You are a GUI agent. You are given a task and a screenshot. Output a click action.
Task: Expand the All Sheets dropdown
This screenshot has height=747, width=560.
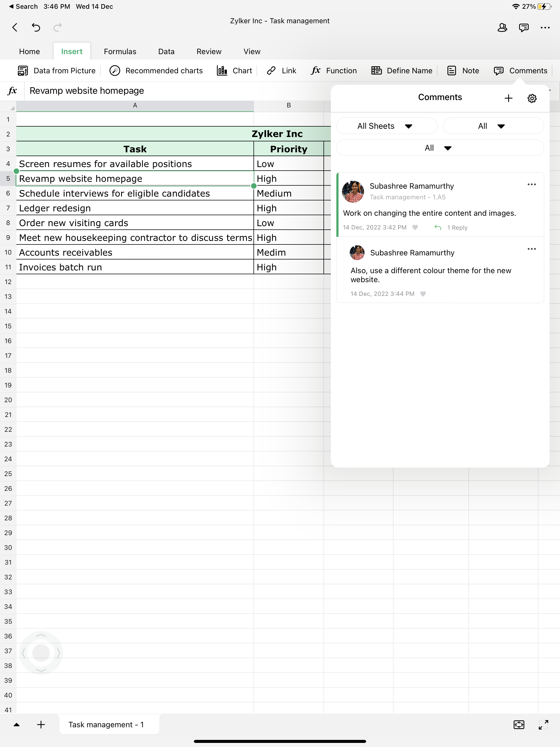[386, 126]
